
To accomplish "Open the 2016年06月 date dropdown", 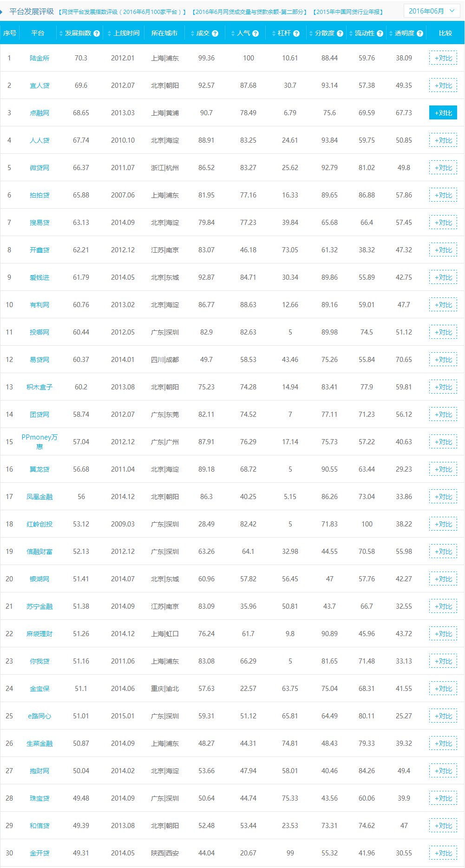I will (x=432, y=11).
